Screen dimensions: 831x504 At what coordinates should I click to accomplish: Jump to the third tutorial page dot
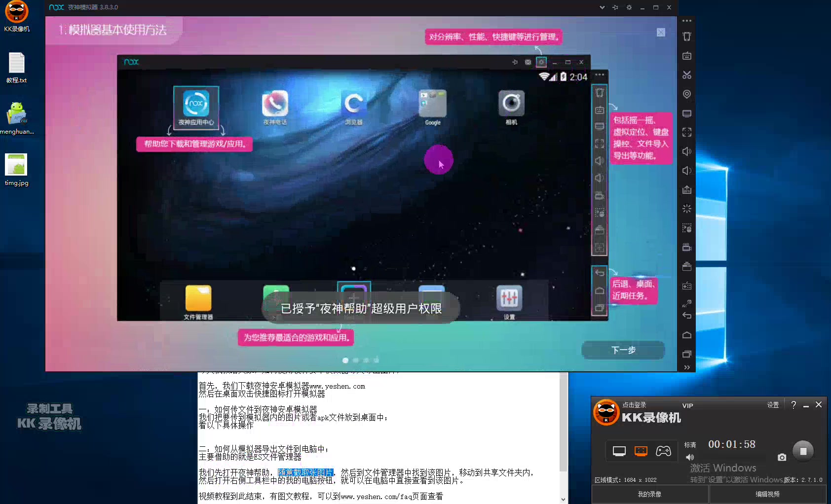click(x=366, y=360)
